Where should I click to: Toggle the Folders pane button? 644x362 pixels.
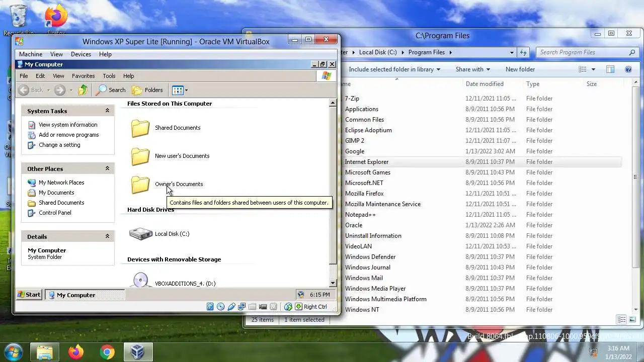tap(147, 90)
